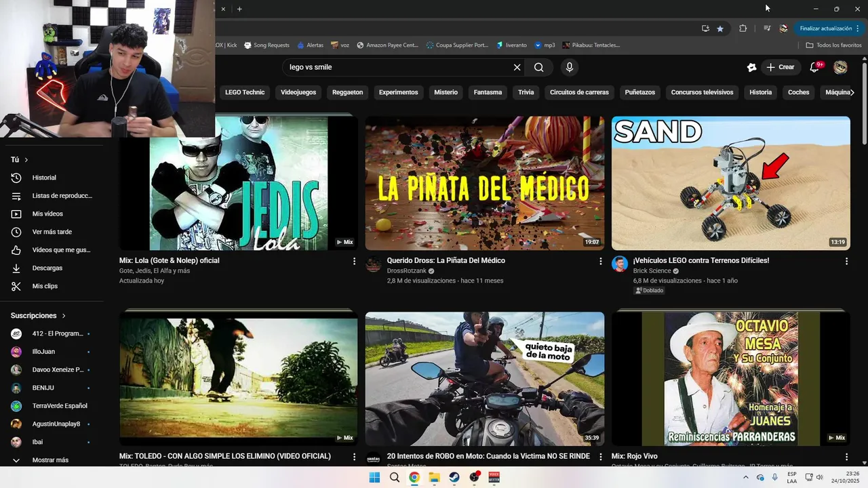868x488 pixels.
Task: Open the Windows Start menu
Action: pos(374,477)
